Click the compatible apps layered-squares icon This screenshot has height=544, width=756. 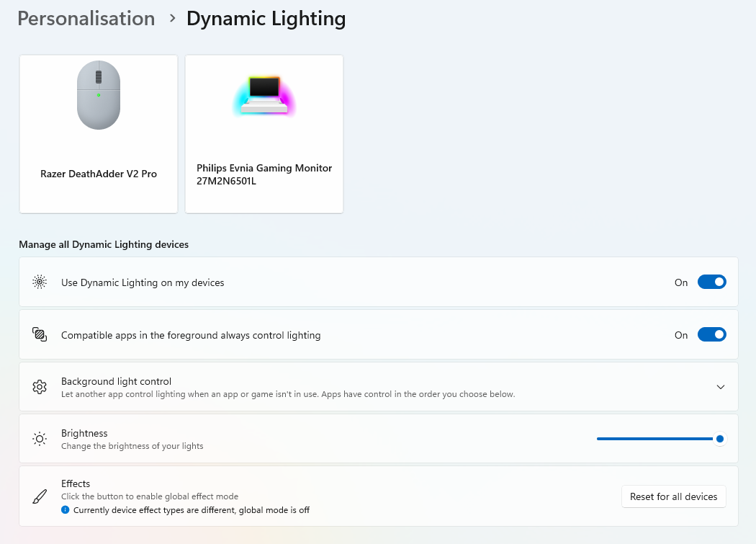coord(40,334)
